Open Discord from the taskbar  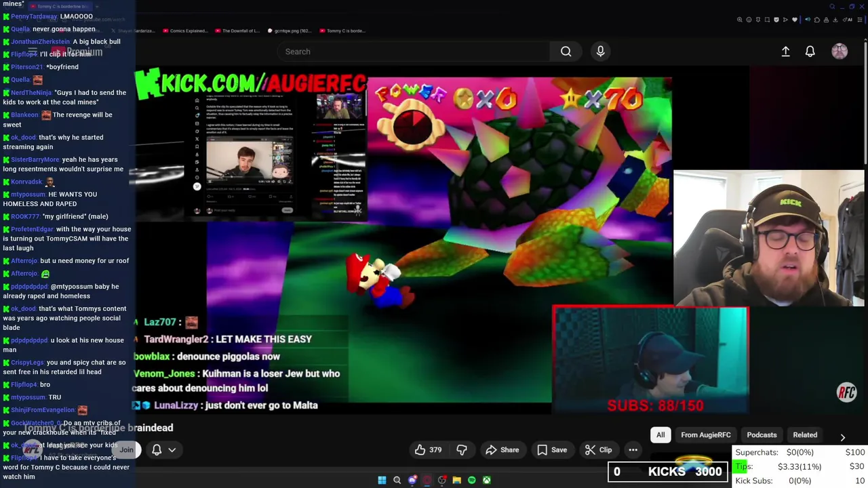point(412,480)
